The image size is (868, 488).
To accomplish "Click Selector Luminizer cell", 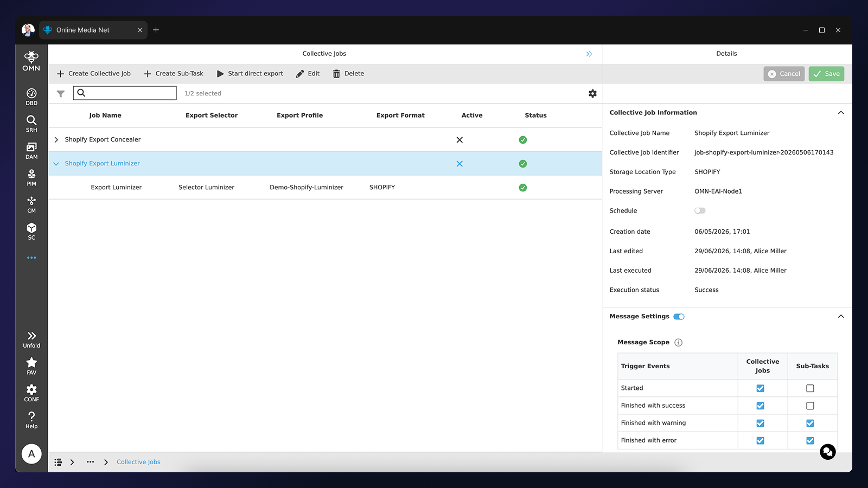I will point(206,188).
